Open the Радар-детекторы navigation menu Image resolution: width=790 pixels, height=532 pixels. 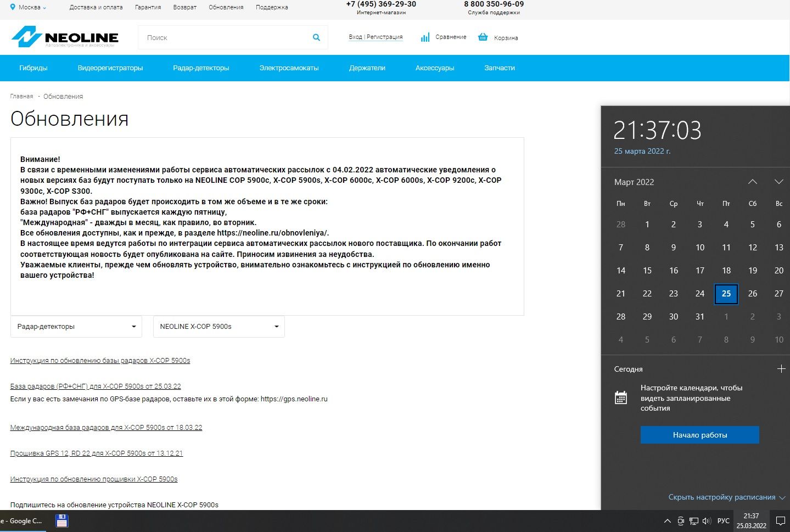click(201, 68)
